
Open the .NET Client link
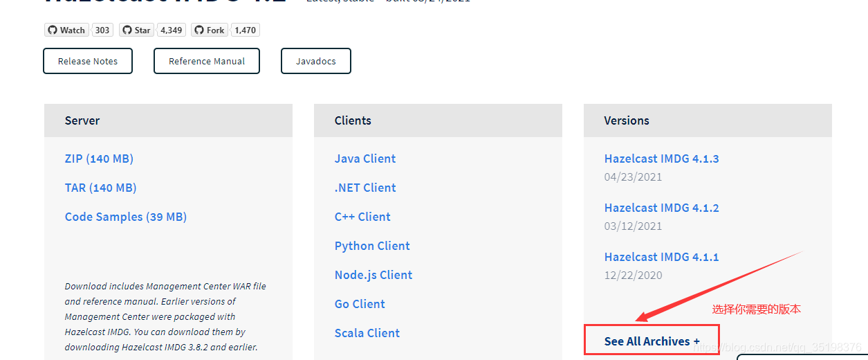tap(365, 188)
